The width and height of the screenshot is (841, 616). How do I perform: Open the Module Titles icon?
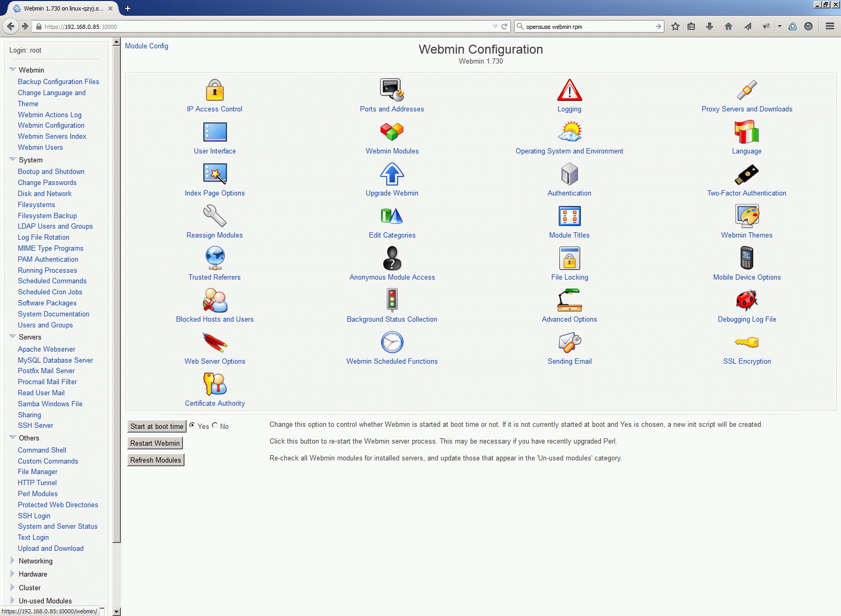(x=569, y=216)
